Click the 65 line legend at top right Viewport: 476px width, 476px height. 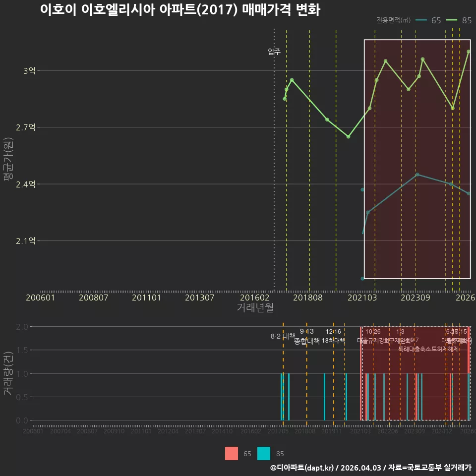[428, 20]
